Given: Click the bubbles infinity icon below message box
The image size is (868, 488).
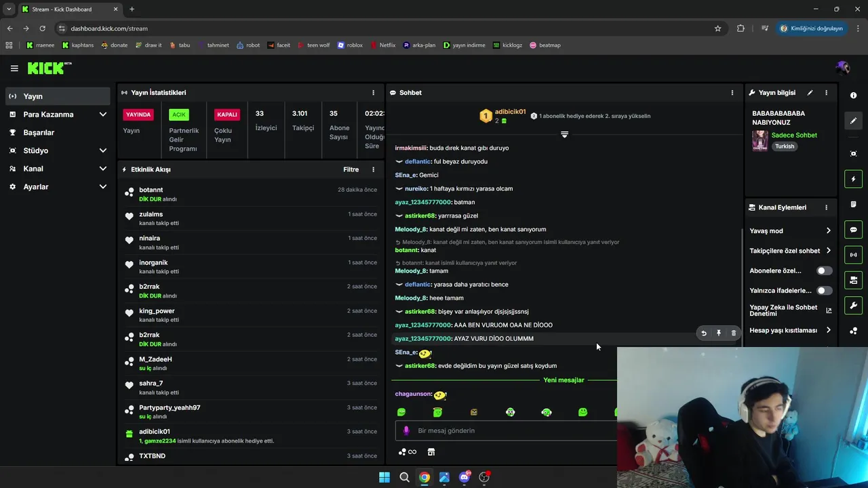Looking at the screenshot, I should (408, 452).
